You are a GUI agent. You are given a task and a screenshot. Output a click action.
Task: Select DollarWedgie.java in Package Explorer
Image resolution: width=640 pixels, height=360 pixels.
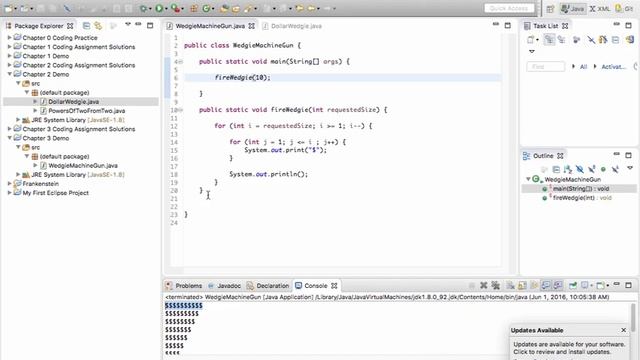click(73, 102)
